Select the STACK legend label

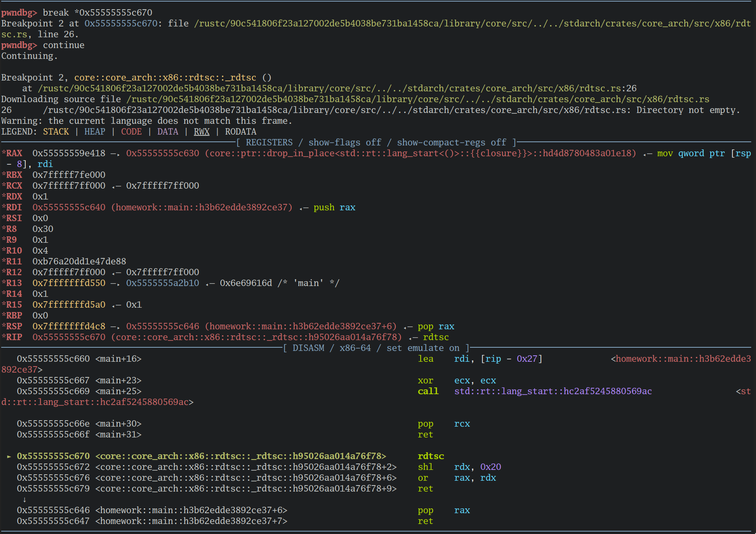[56, 131]
